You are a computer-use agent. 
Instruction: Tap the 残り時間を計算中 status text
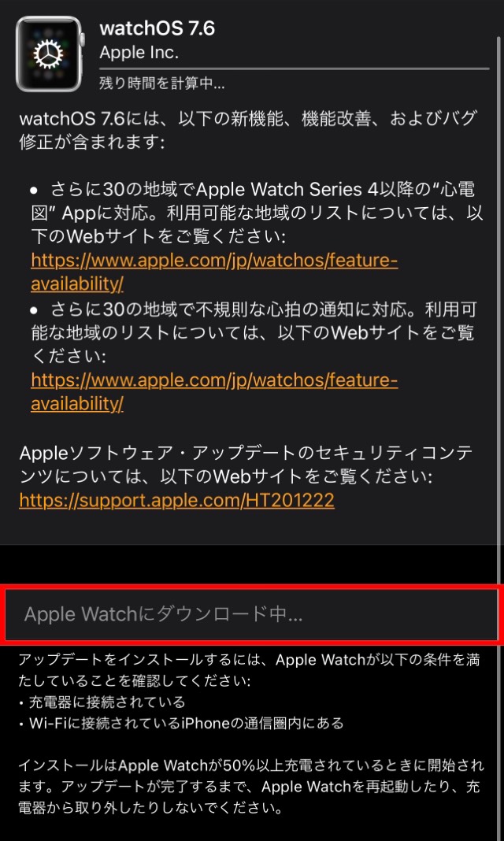161,83
